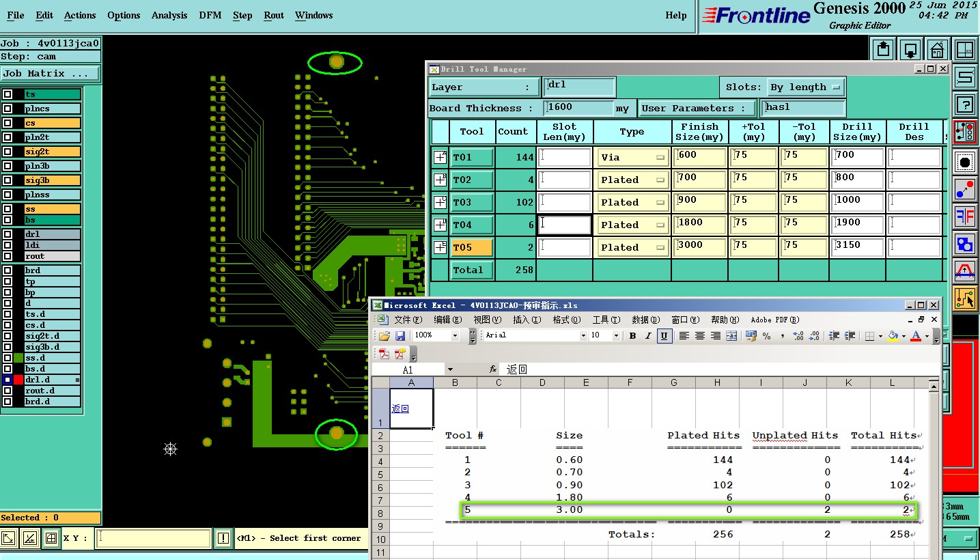Click the Excel save floppy disk icon
This screenshot has height=560, width=980.
tap(400, 335)
